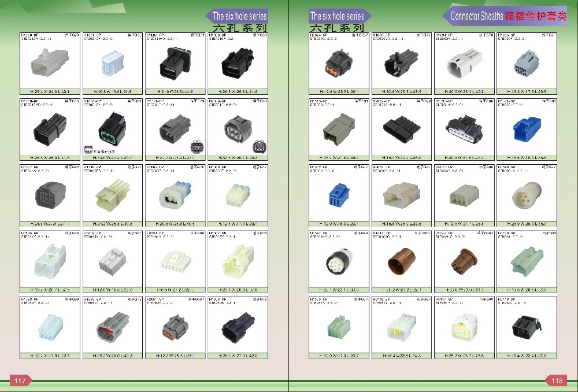Viewport: 578px width, 392px height.
Task: Click the dimension label "H:30.8 W:25.6 L:43.6"
Action: coord(402,91)
